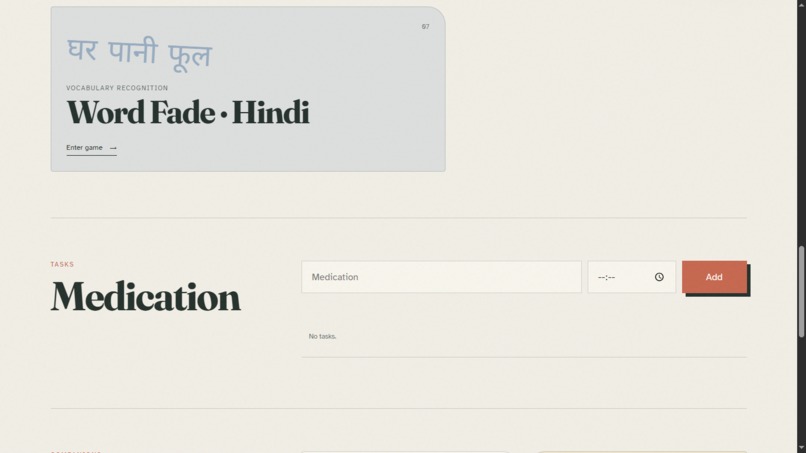Viewport: 806px width, 453px height.
Task: Click the Hindi words preview text
Action: (139, 53)
